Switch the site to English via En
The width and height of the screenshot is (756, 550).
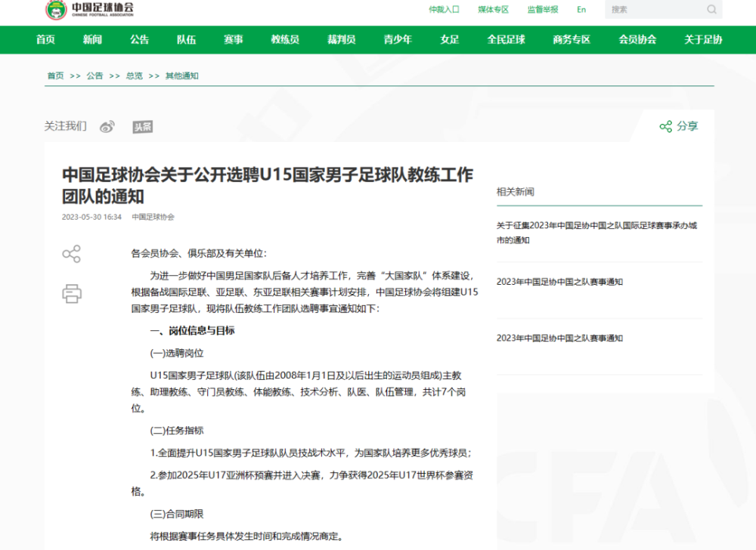581,10
